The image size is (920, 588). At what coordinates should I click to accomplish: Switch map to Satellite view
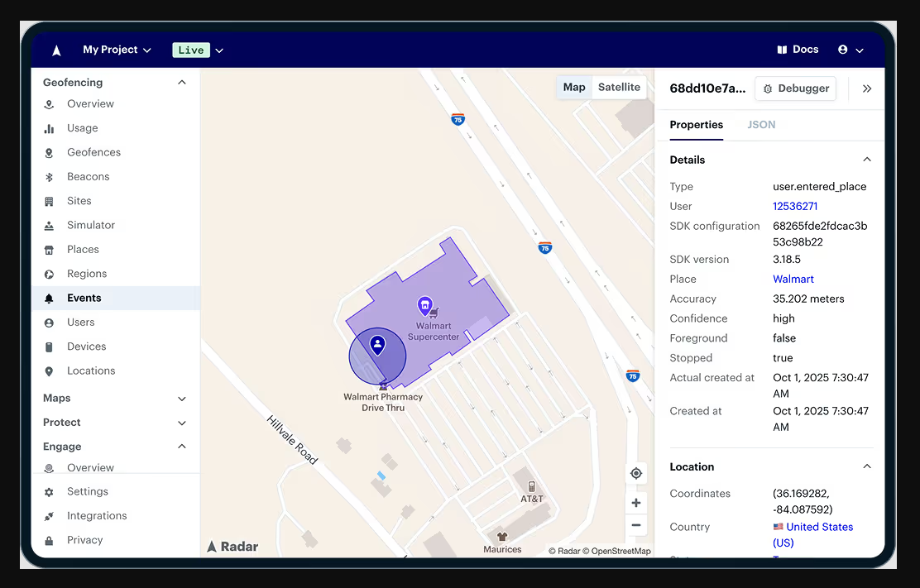pyautogui.click(x=619, y=88)
